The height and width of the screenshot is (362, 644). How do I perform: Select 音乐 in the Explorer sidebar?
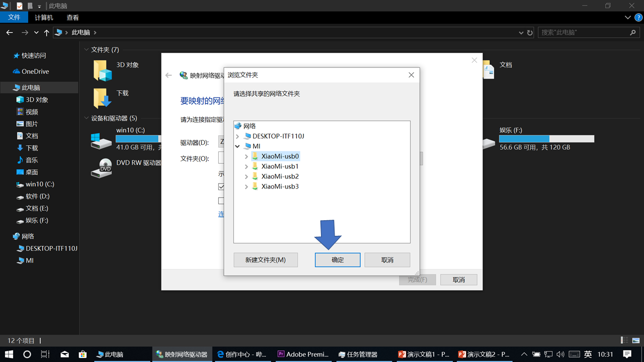point(32,160)
